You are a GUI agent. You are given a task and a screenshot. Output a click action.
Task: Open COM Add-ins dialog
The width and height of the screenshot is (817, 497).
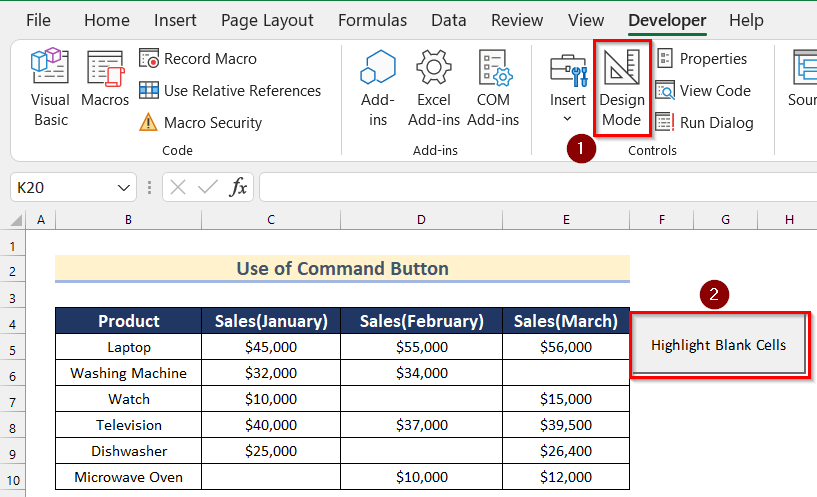493,88
